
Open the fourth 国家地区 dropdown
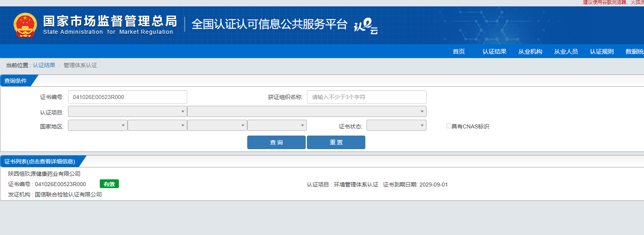click(277, 125)
